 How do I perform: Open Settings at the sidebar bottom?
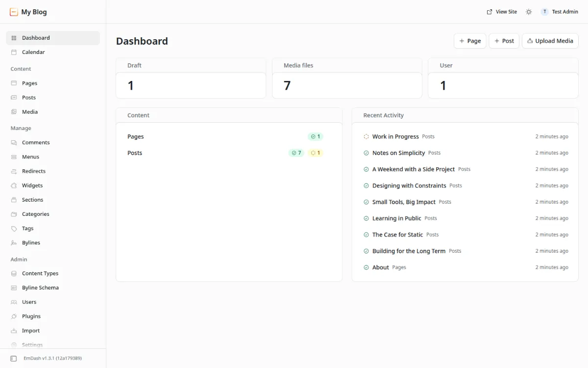(x=53, y=345)
